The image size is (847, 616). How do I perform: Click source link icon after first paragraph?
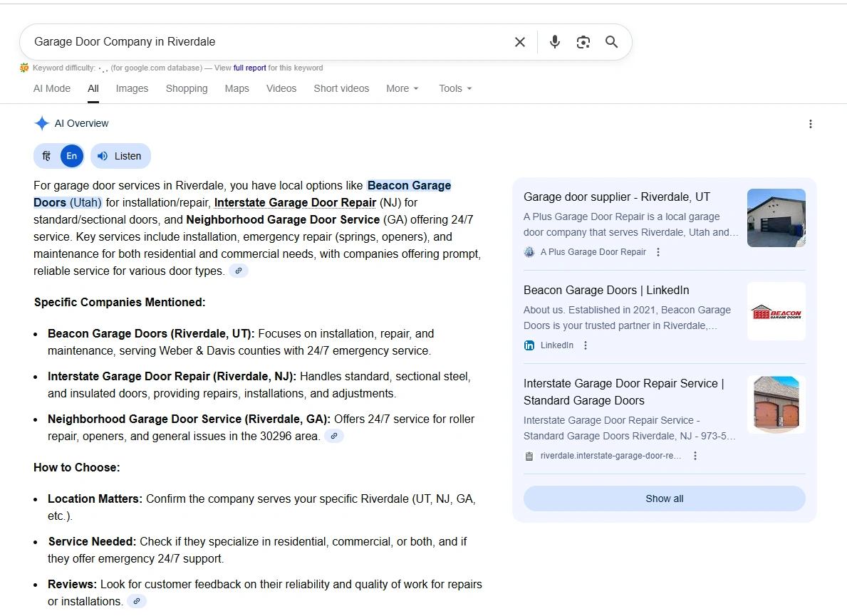coord(238,271)
